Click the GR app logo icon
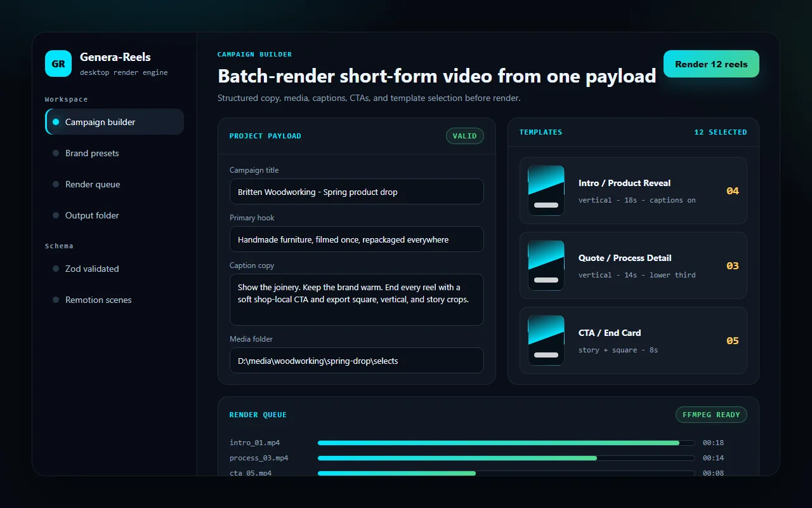 pos(58,63)
